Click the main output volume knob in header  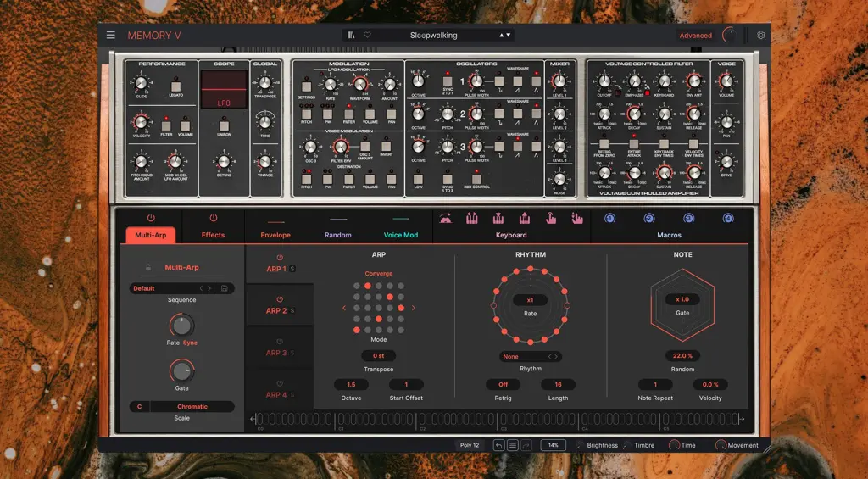click(729, 35)
